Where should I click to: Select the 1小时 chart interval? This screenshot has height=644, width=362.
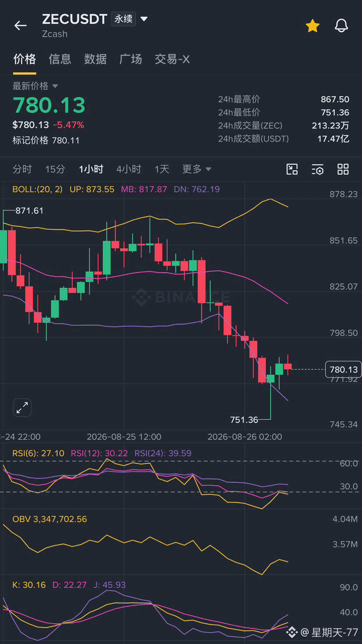coord(91,169)
